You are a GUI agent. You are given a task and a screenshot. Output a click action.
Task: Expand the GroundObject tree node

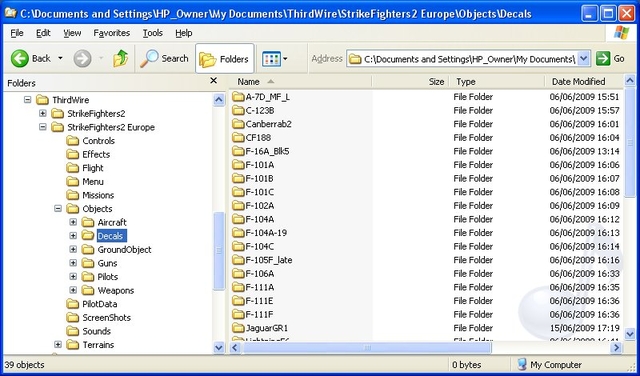tap(73, 249)
